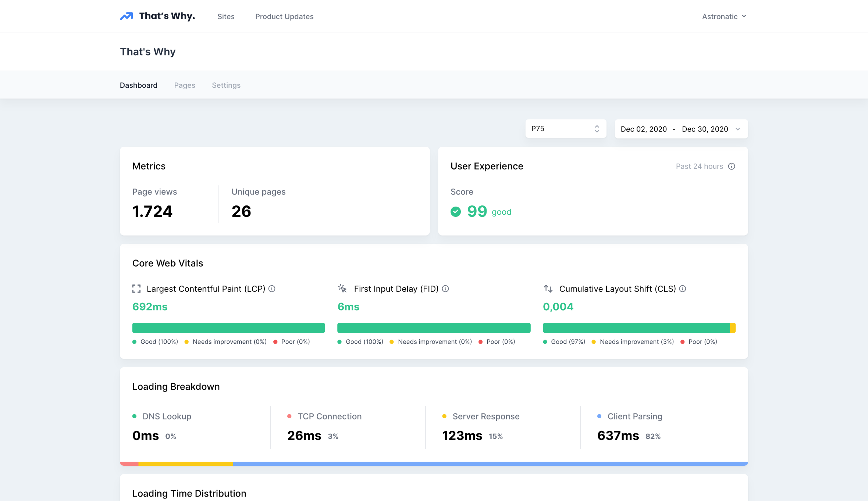Click the green checkmark beside score 99
This screenshot has height=501, width=868.
click(x=456, y=212)
